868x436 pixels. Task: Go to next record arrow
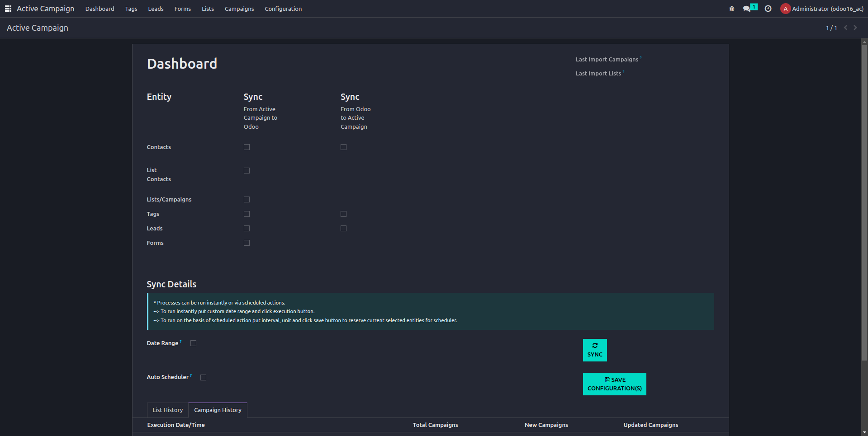coord(855,28)
